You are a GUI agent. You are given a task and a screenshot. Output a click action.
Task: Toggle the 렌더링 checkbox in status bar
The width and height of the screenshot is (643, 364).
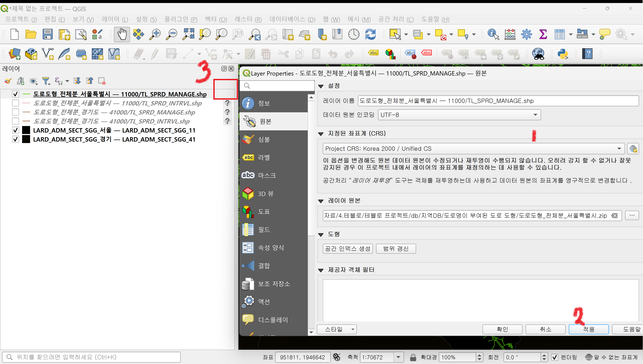(555, 357)
